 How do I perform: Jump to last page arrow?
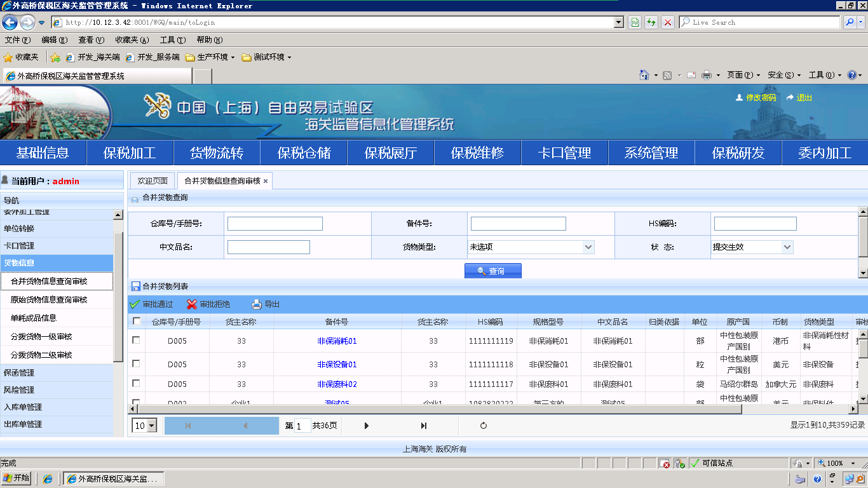(424, 426)
